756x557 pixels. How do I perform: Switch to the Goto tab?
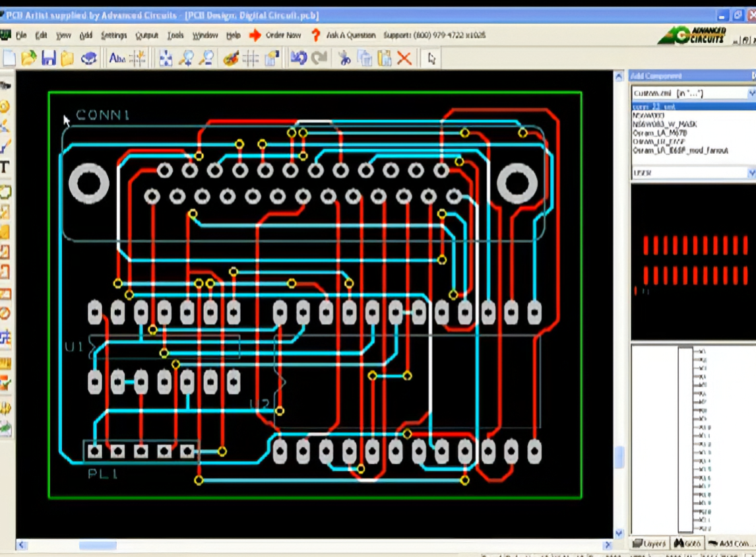(689, 543)
